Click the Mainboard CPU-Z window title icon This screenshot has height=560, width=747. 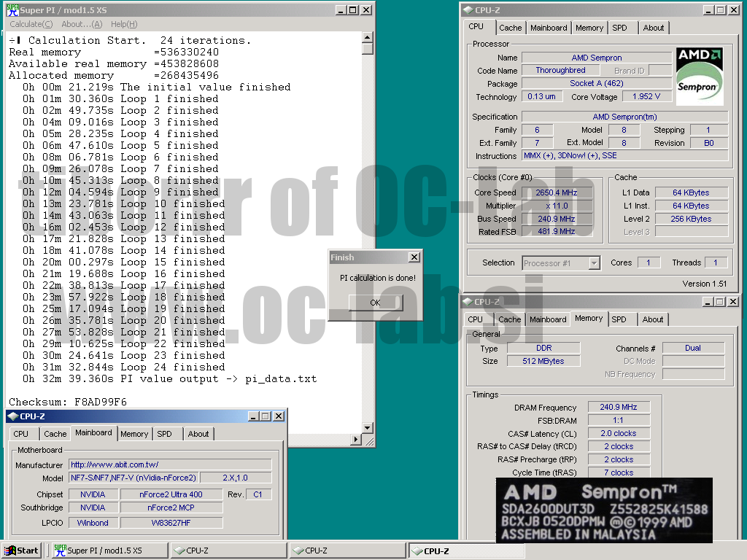(x=13, y=416)
